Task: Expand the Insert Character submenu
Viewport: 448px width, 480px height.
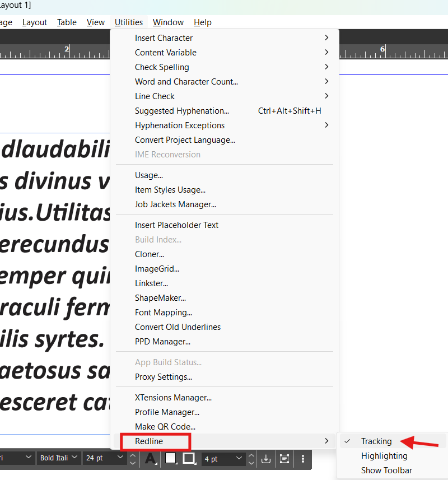Action: tap(164, 38)
